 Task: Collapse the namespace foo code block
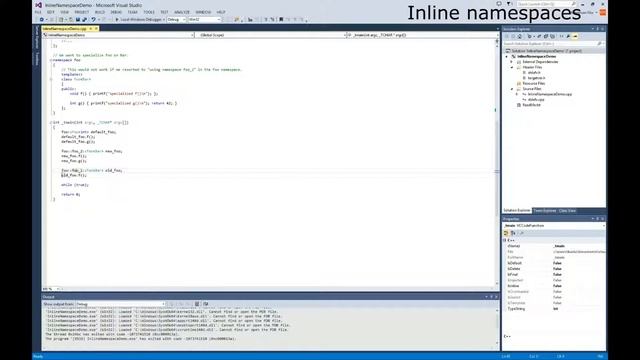tap(51, 60)
